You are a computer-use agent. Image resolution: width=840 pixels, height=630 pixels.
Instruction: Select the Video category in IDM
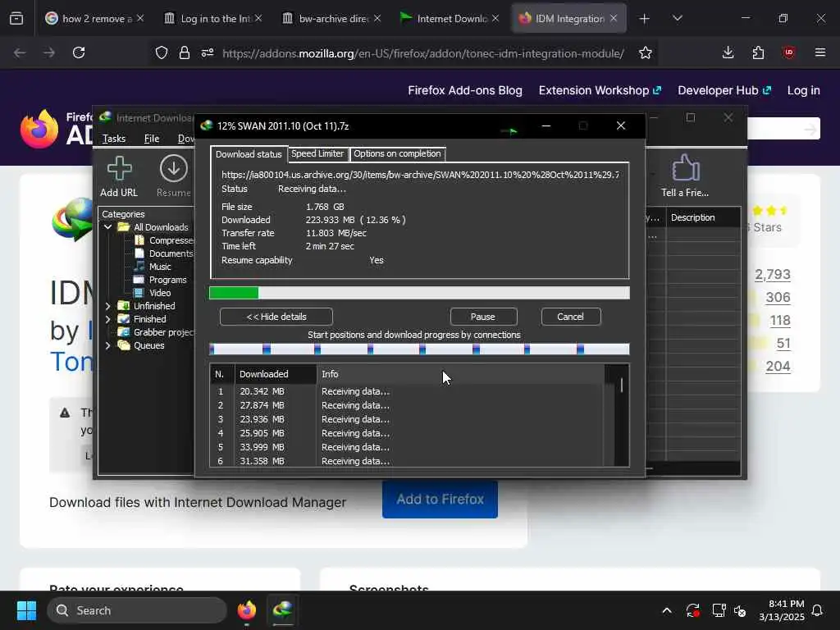pos(153,293)
